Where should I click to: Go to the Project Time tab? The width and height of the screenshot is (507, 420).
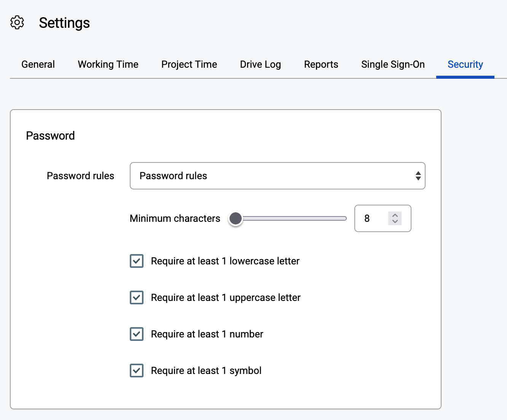pos(189,64)
